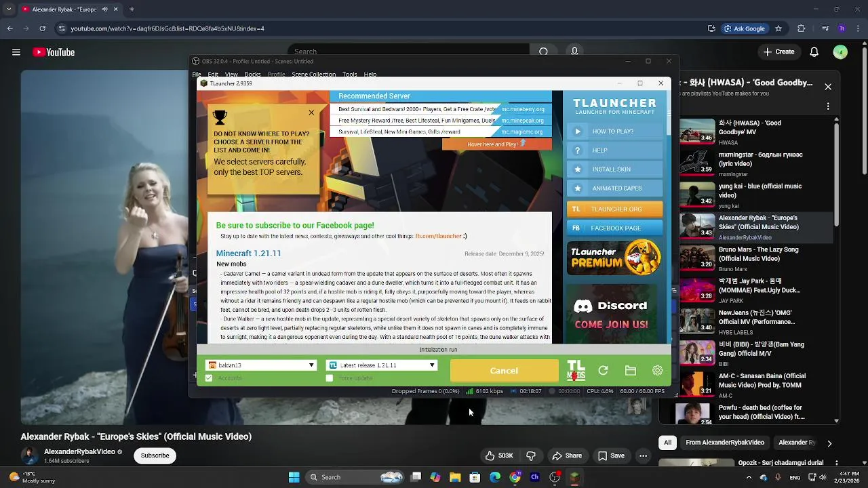Open the Scene Collection menu in OBS
The height and width of the screenshot is (488, 868).
313,75
